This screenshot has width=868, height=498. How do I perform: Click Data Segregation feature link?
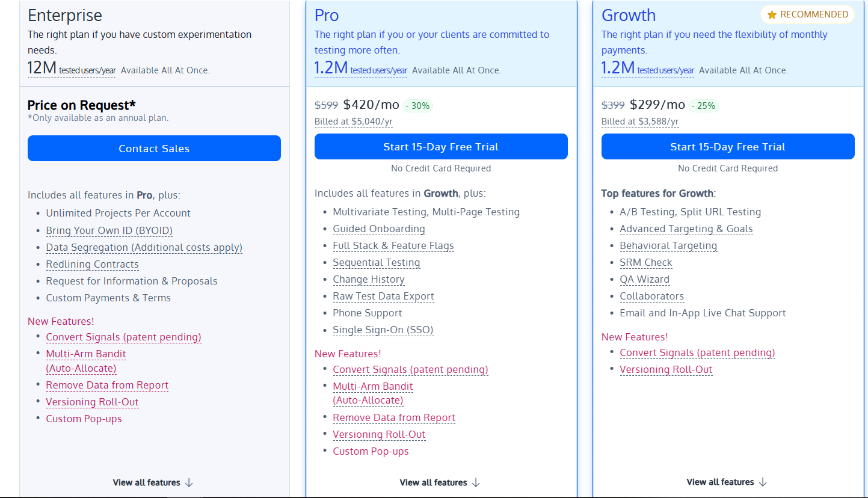(x=144, y=247)
